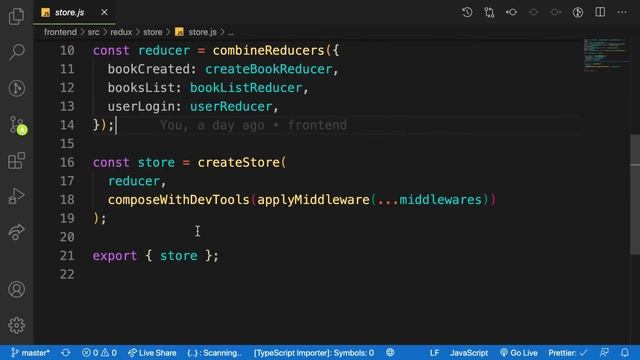Click the src breadcrumb segment
The width and height of the screenshot is (640, 360).
(x=93, y=32)
